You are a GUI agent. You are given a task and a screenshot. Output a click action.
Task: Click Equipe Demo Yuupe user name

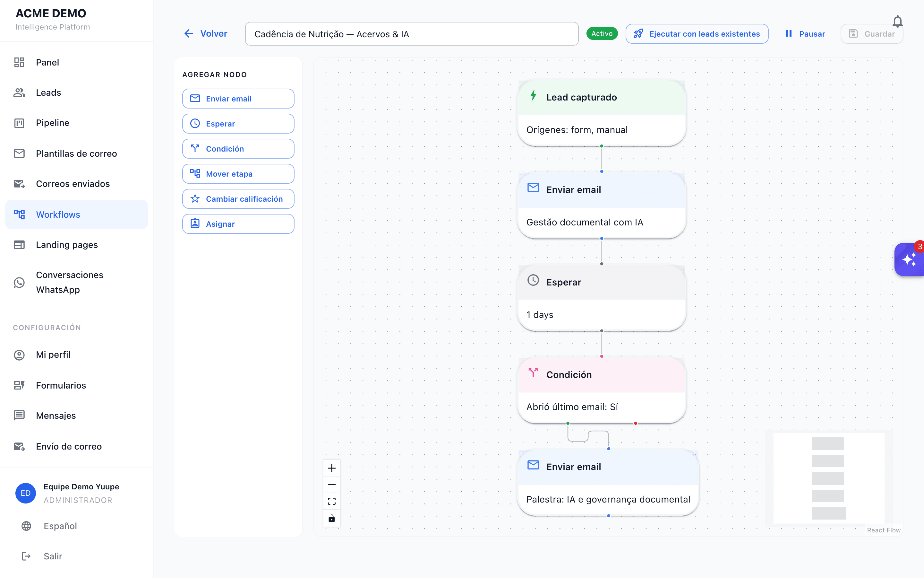[x=81, y=486]
